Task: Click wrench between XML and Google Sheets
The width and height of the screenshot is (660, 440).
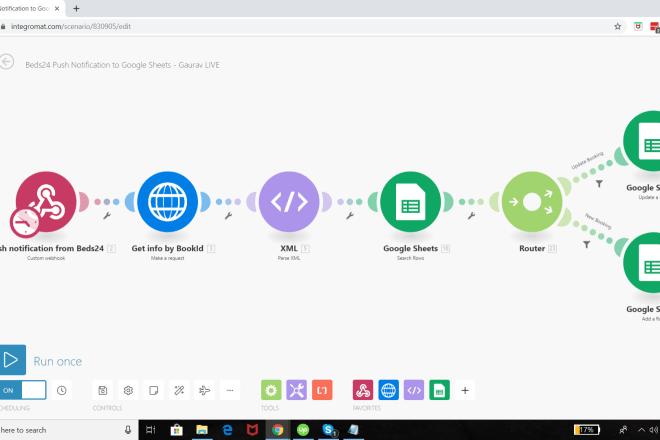Action: [350, 216]
